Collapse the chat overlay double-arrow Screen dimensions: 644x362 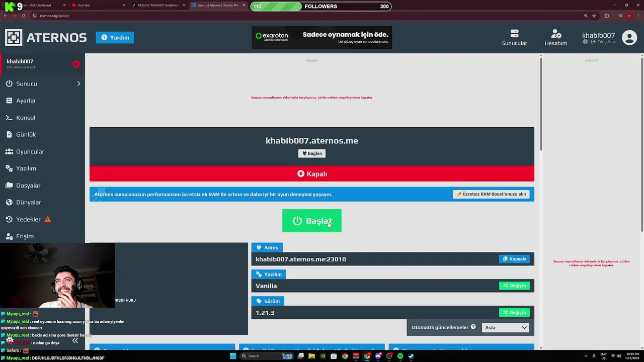[x=75, y=340]
